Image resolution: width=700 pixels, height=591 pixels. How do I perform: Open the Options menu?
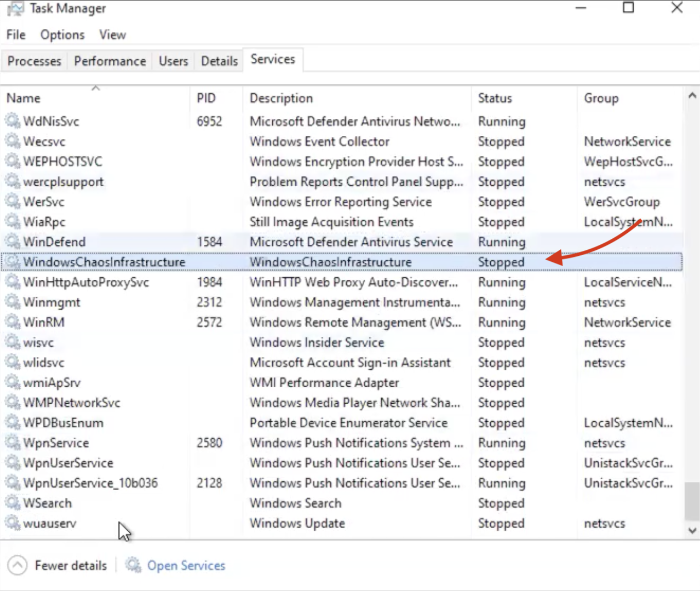(x=62, y=35)
